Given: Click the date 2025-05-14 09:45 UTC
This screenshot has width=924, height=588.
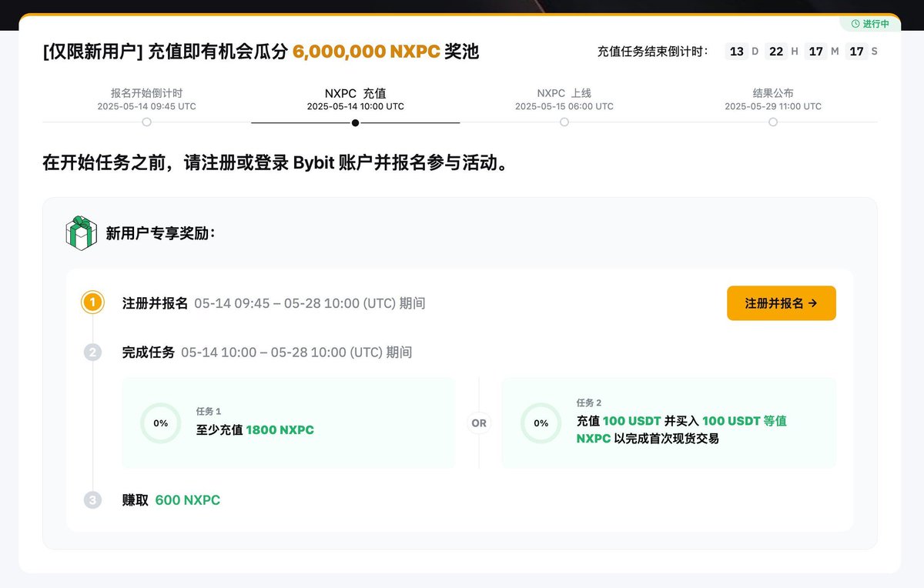Looking at the screenshot, I should coord(146,106).
